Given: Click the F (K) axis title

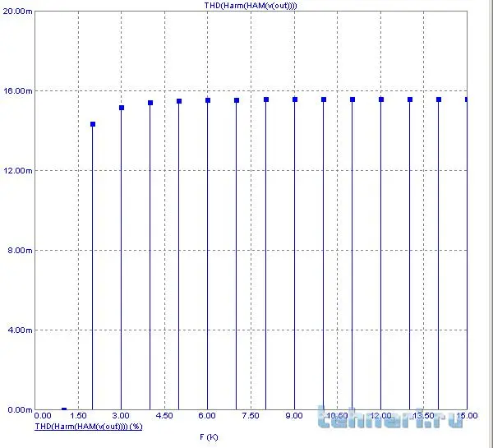Looking at the screenshot, I should pyautogui.click(x=209, y=437).
